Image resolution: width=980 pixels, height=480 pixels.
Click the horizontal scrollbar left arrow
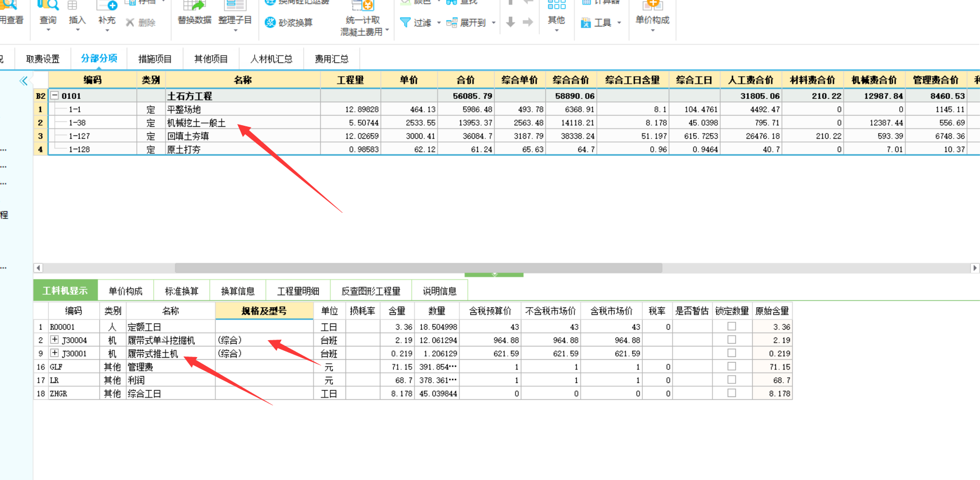point(38,268)
